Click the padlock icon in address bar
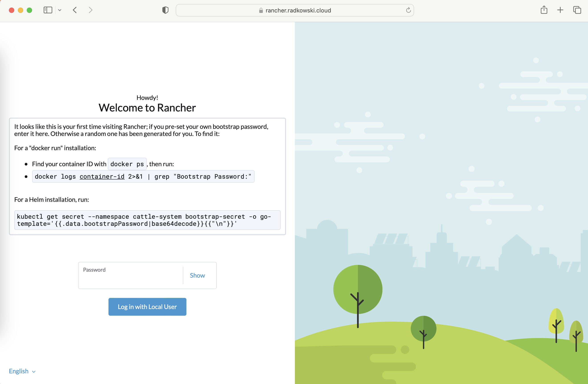Viewport: 588px width, 384px height. click(261, 10)
